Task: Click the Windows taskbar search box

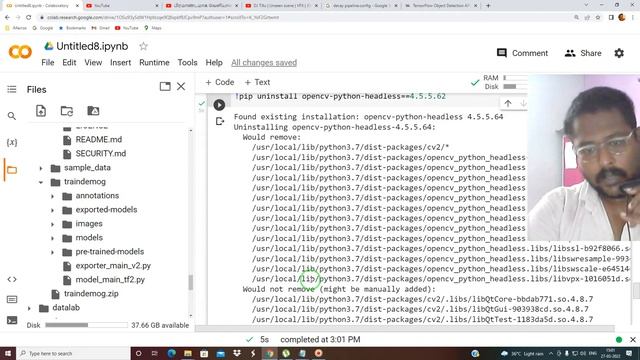Action: point(73,353)
